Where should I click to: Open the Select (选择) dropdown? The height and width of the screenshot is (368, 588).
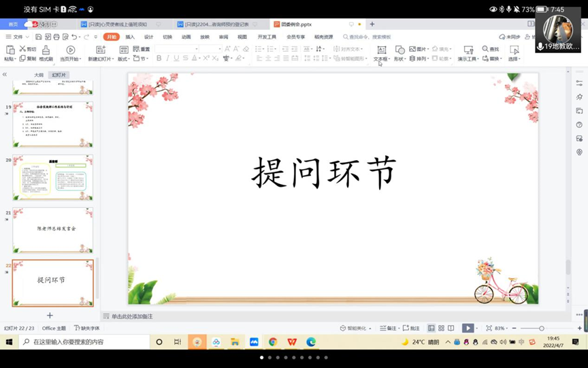[514, 59]
